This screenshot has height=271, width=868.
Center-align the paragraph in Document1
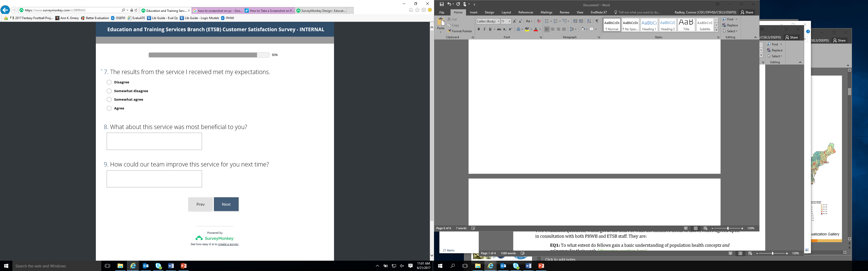pyautogui.click(x=553, y=29)
